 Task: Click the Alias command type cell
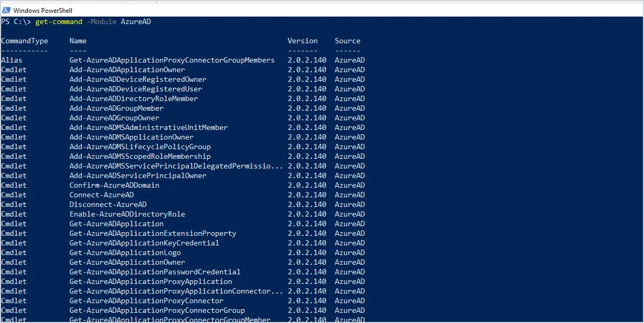click(x=12, y=60)
